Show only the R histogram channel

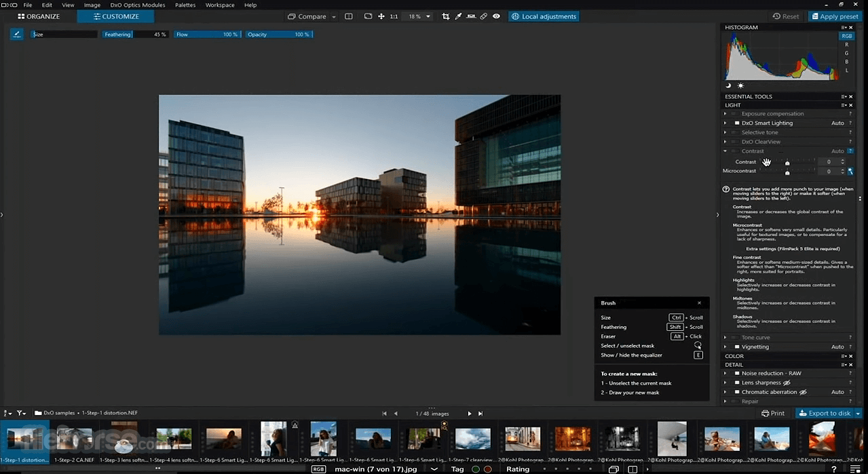(846, 45)
